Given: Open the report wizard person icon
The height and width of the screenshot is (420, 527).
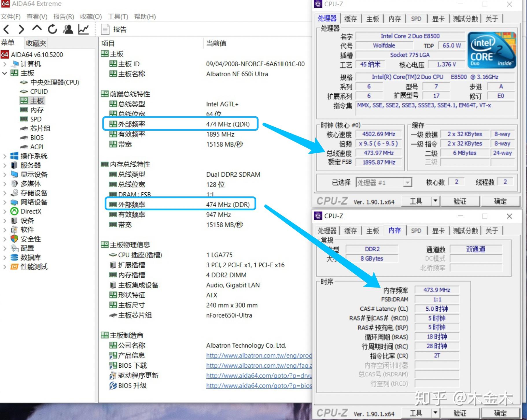Looking at the screenshot, I should [68, 29].
